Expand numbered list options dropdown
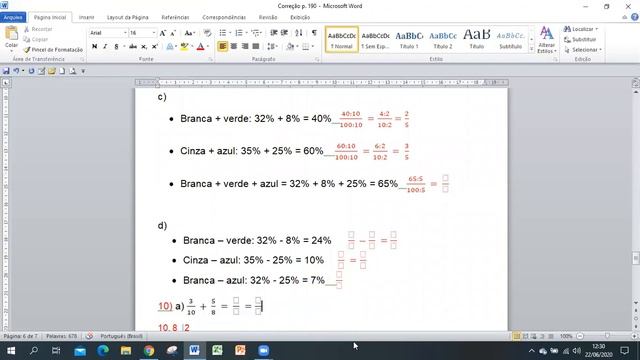Viewport: 640px width, 360px height. (246, 33)
